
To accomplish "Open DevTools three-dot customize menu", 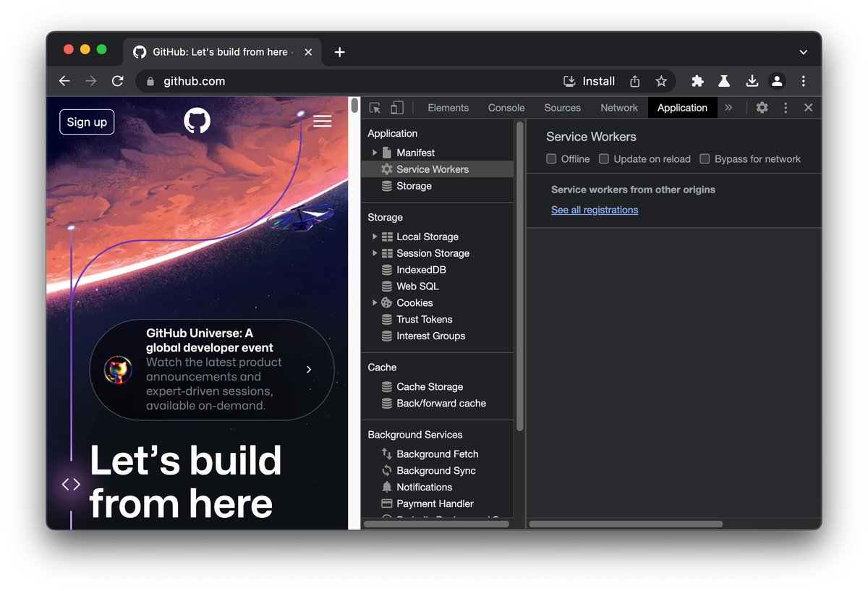I will 786,108.
